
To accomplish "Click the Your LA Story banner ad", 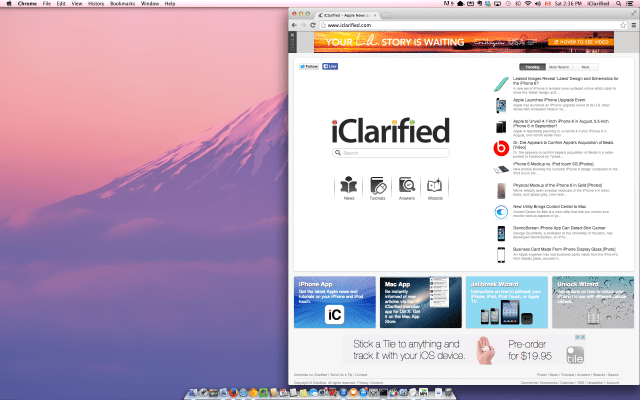I will pyautogui.click(x=464, y=42).
